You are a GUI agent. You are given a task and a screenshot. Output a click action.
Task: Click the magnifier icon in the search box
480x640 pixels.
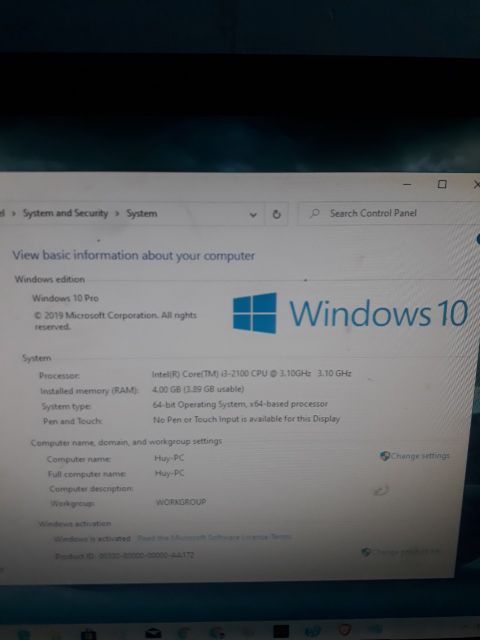pyautogui.click(x=315, y=213)
